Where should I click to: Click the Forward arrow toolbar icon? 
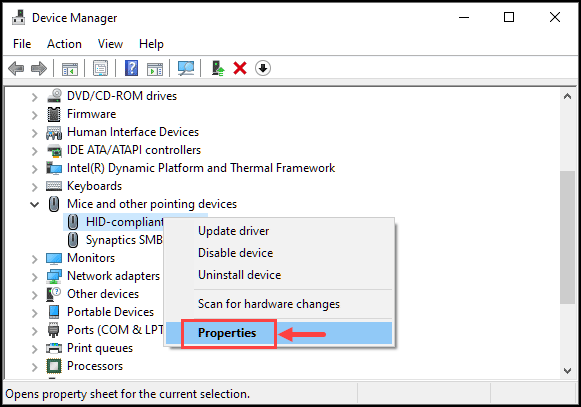[39, 69]
